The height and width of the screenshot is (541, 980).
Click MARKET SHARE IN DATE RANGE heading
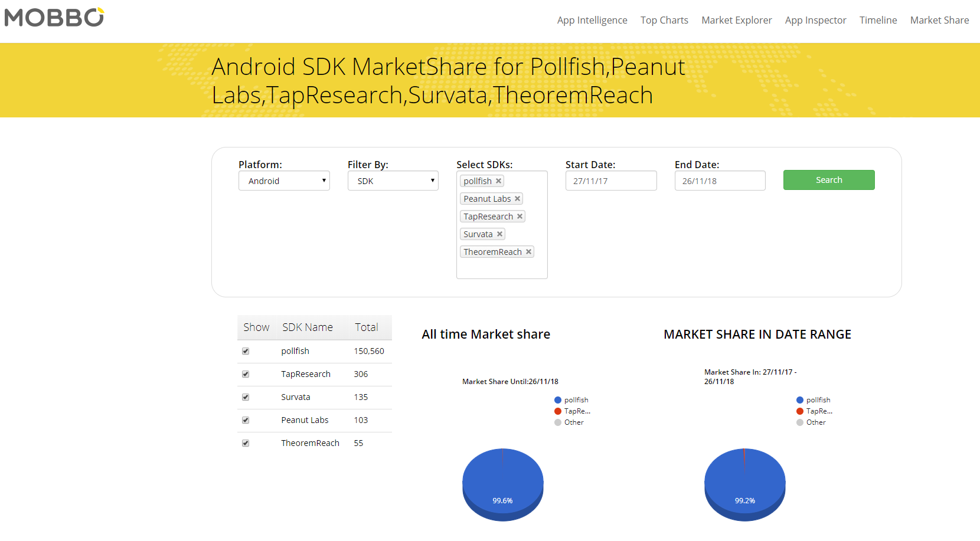pos(757,335)
